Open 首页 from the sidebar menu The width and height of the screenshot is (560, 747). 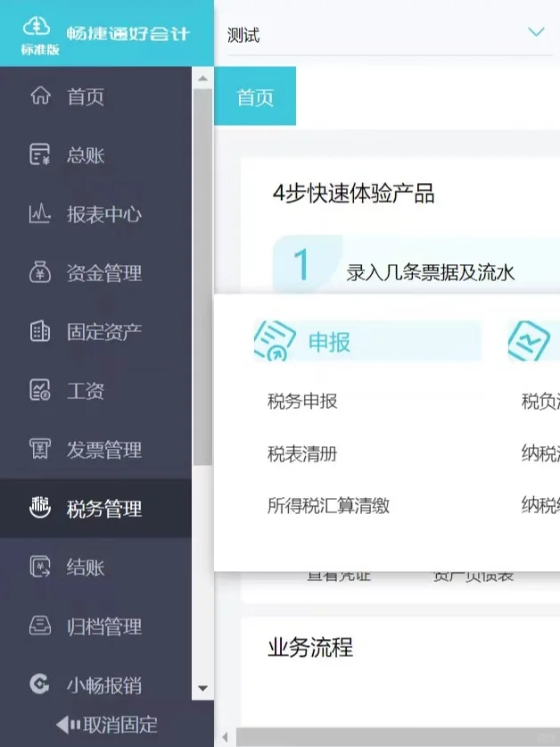[95, 95]
